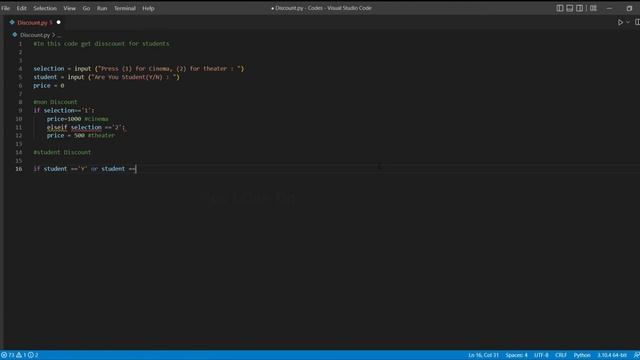
Task: Open the File menu
Action: click(x=5, y=8)
